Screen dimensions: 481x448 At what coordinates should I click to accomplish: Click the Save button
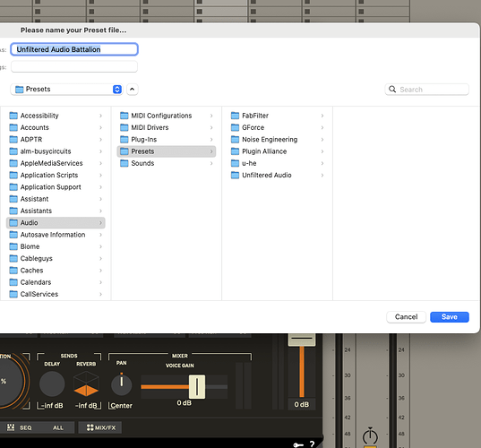pyautogui.click(x=450, y=317)
